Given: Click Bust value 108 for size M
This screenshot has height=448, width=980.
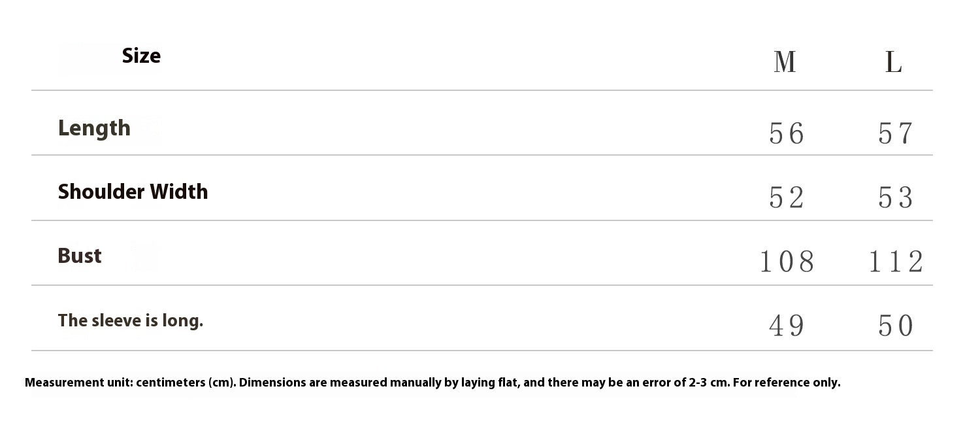Looking at the screenshot, I should click(x=787, y=262).
